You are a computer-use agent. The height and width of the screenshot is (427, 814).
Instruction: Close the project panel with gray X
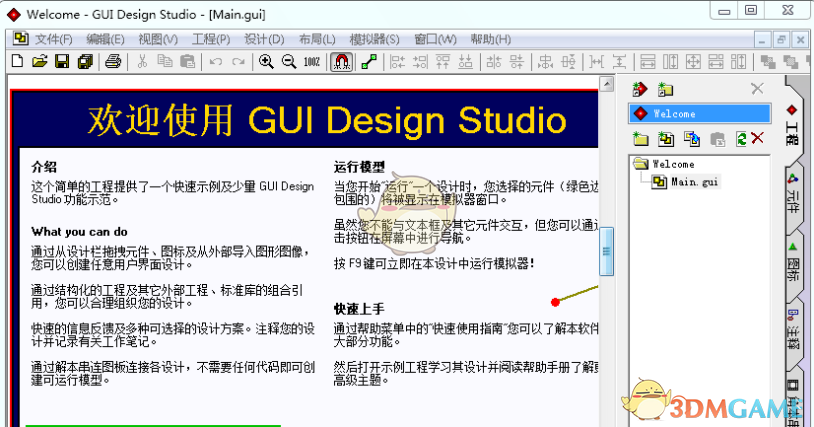point(757,89)
